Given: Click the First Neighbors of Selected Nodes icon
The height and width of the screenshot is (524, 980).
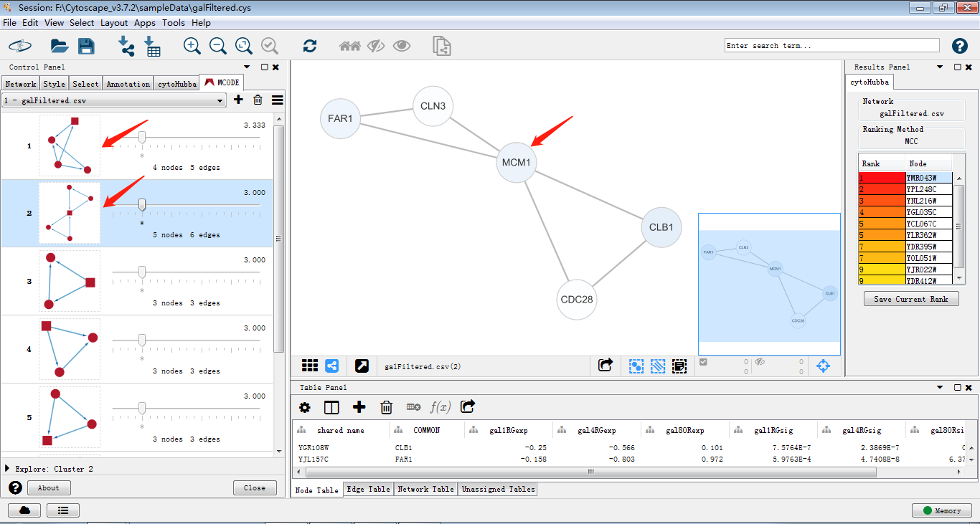Looking at the screenshot, I should (349, 46).
